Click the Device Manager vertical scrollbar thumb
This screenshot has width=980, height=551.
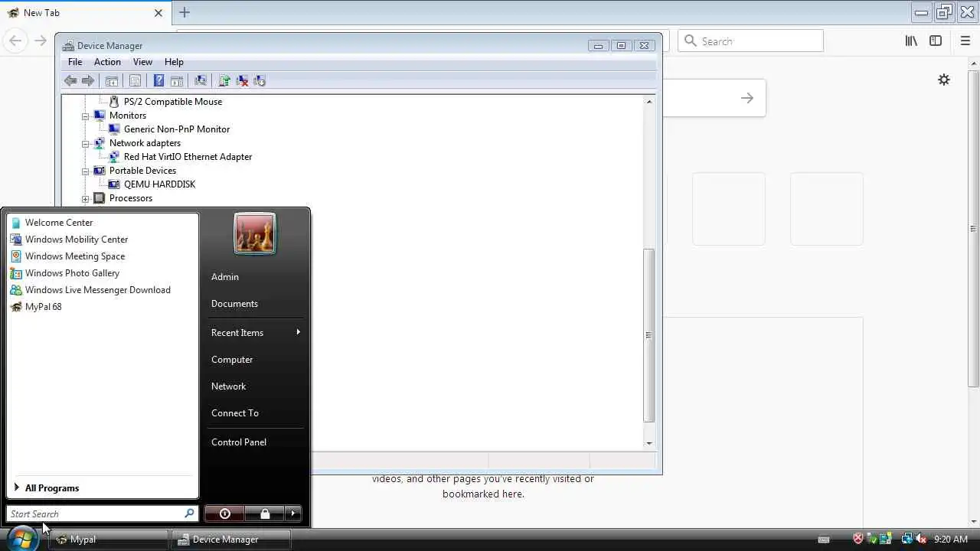click(x=649, y=335)
